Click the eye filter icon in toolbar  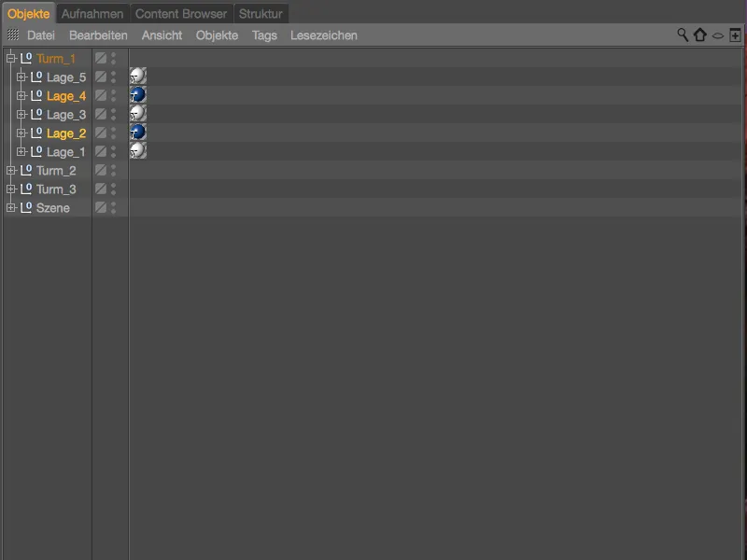click(x=718, y=35)
